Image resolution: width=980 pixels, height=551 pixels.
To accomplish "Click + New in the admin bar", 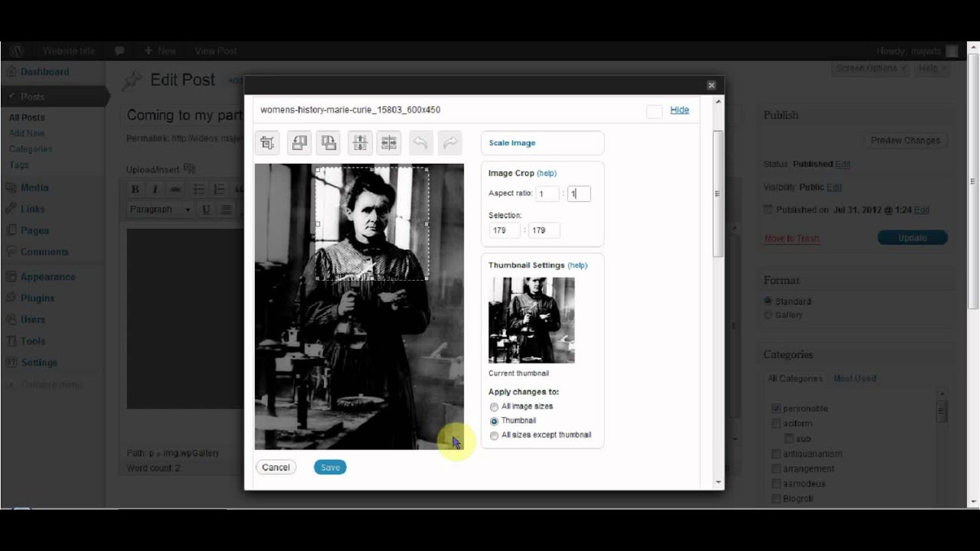I will click(x=160, y=51).
